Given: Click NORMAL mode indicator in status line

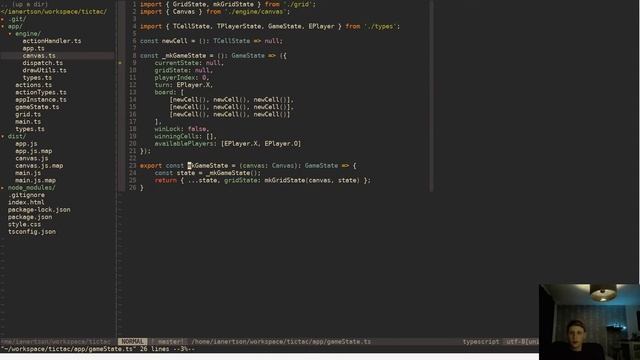Looking at the screenshot, I should 133,342.
